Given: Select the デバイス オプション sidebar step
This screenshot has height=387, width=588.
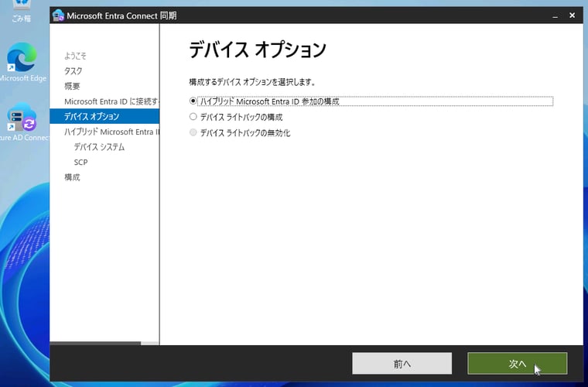Looking at the screenshot, I should [x=104, y=116].
